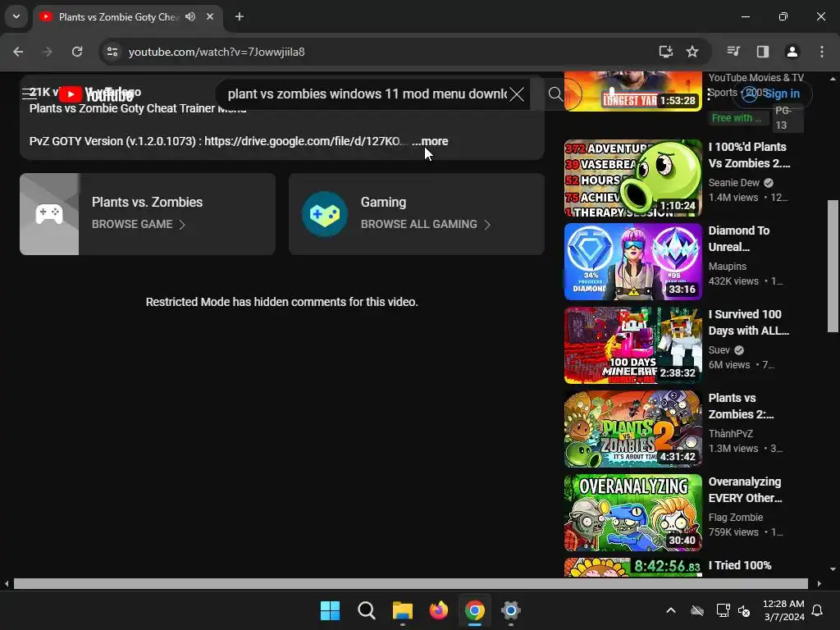The height and width of the screenshot is (630, 840).
Task: Click inside the YouTube search box
Action: (367, 94)
